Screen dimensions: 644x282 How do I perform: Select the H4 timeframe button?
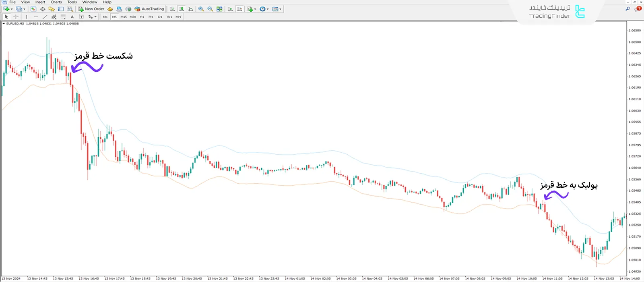[x=151, y=17]
